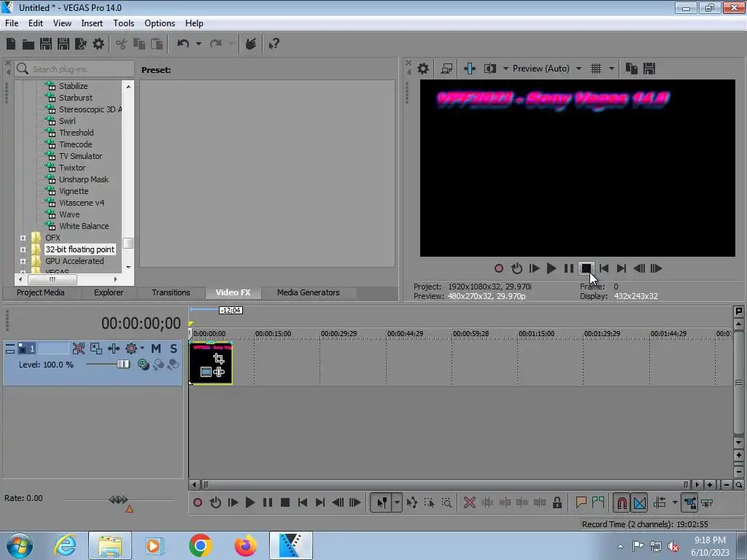Solo track 1 with the S button
747x560 pixels.
point(174,349)
